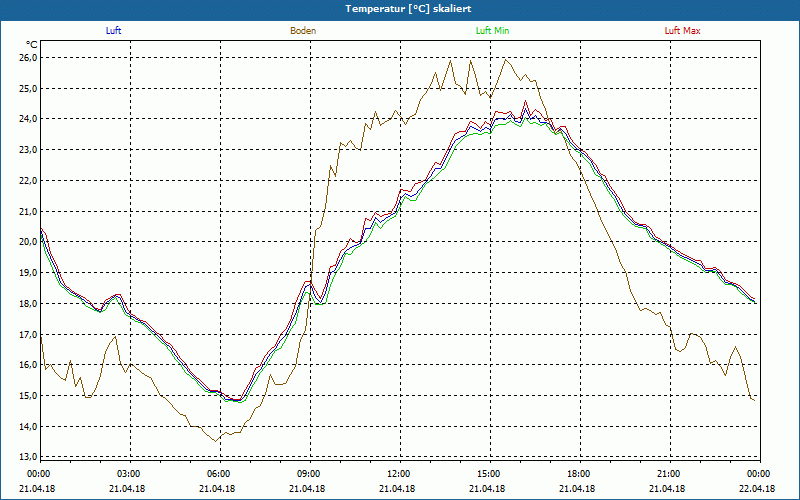
Task: Click the '09:00' time axis label
Action: (310, 474)
